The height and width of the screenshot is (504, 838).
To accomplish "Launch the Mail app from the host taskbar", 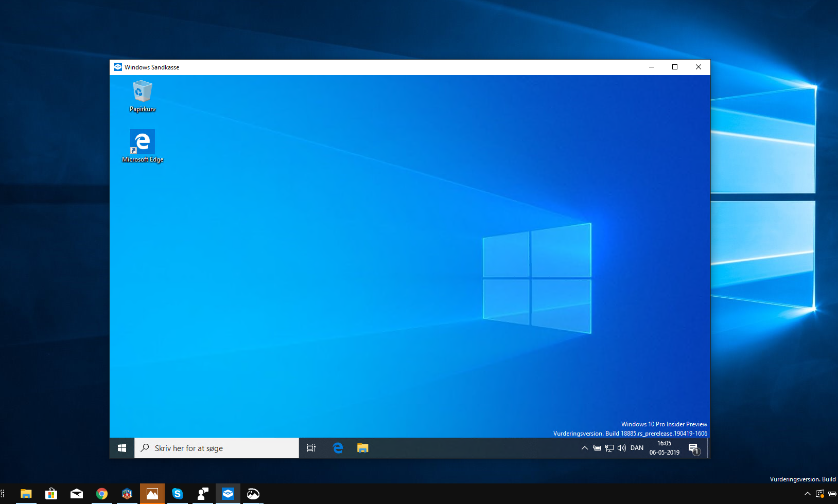I will (x=77, y=494).
